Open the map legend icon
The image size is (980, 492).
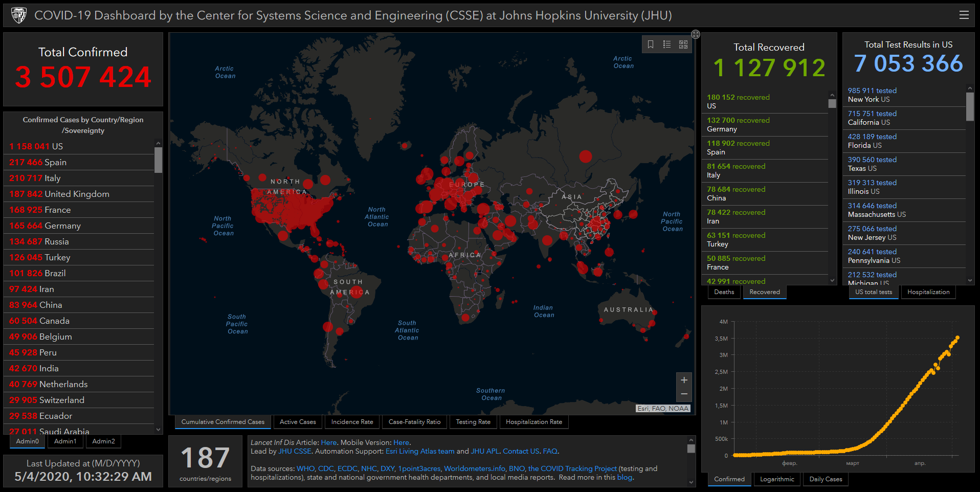tap(667, 44)
